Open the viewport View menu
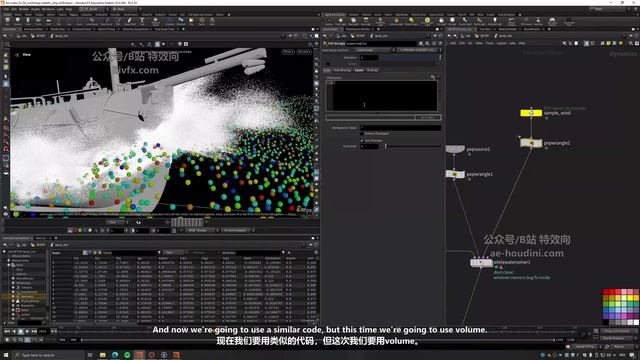 [x=27, y=55]
